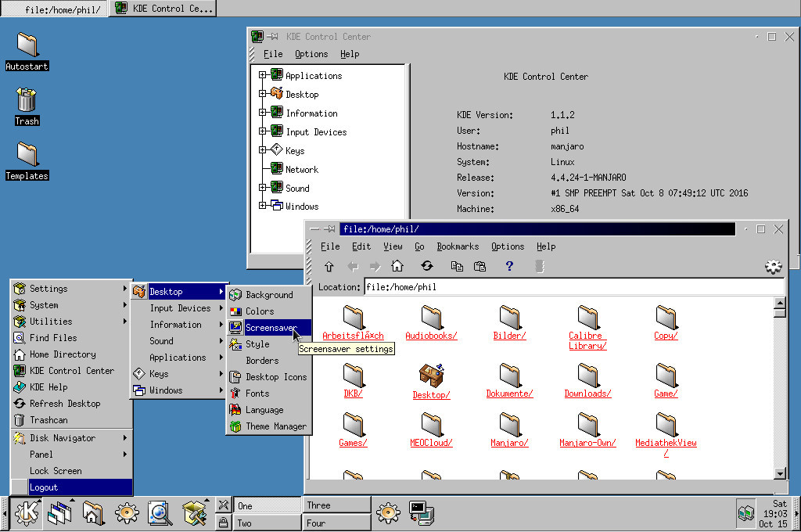Click the MEOCloud/ folder link
Image resolution: width=801 pixels, height=532 pixels.
click(431, 443)
